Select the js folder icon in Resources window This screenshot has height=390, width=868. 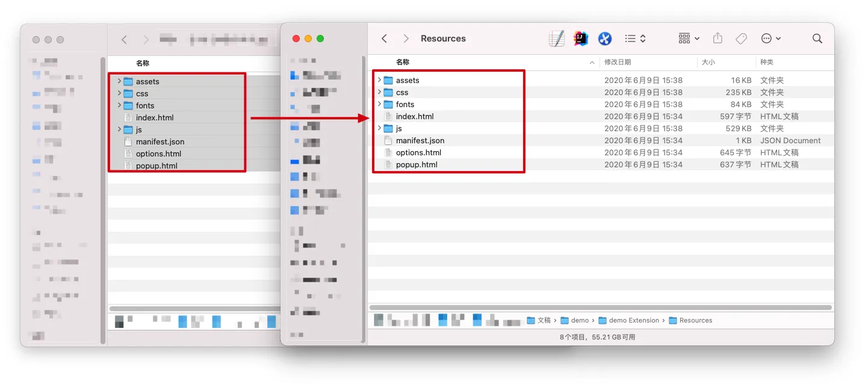388,128
